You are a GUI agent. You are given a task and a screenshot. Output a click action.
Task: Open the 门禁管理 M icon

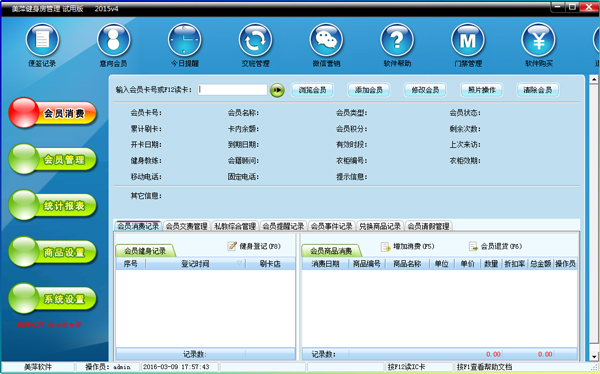pos(468,40)
